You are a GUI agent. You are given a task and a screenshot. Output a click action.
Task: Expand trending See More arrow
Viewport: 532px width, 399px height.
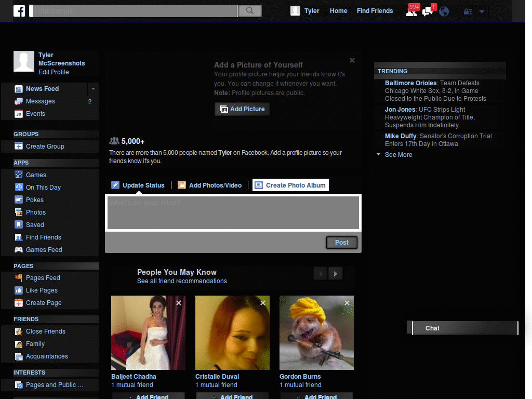[379, 154]
